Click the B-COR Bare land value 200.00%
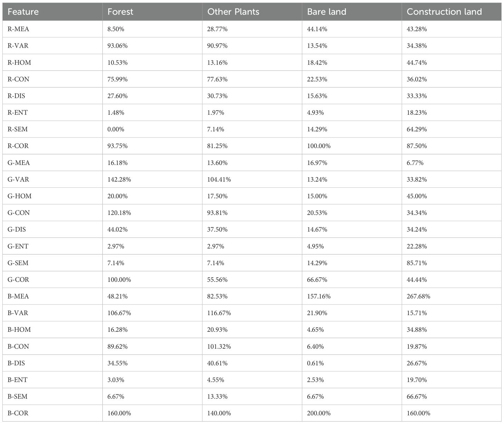This screenshot has height=424, width=504. [319, 413]
